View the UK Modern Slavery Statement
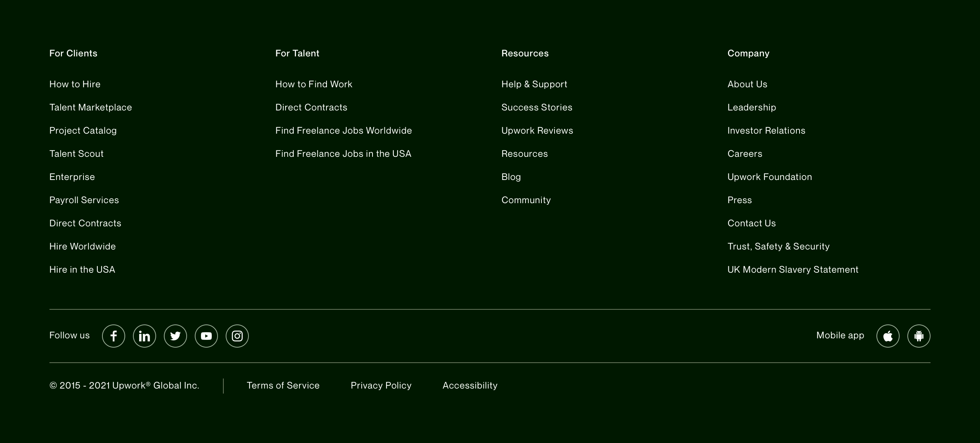Screen dimensions: 980x443 [793, 270]
